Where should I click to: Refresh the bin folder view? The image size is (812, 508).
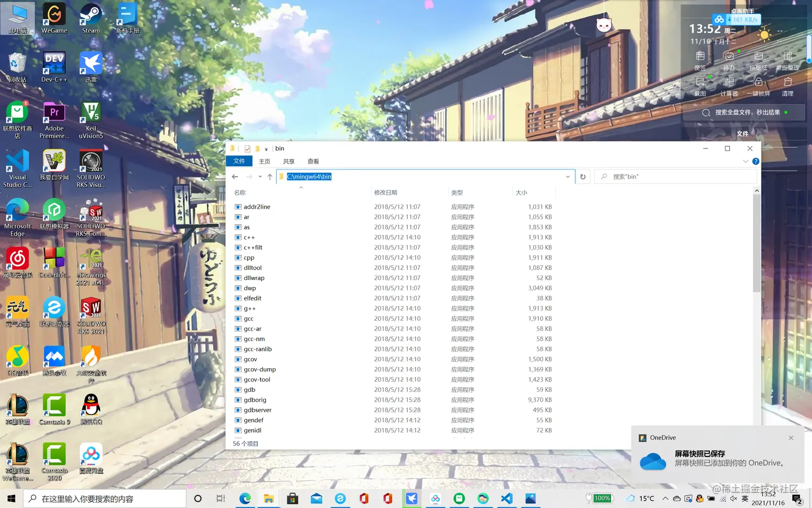583,176
